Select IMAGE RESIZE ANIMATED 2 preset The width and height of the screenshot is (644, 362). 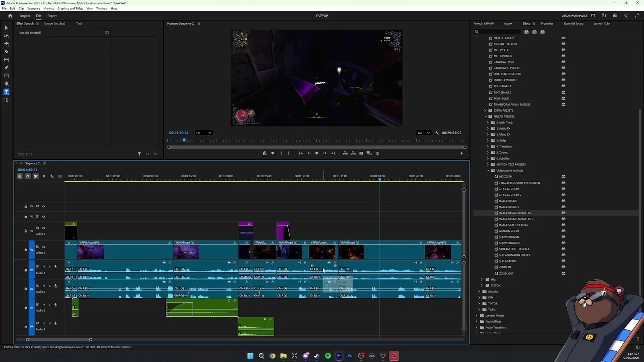point(516,219)
